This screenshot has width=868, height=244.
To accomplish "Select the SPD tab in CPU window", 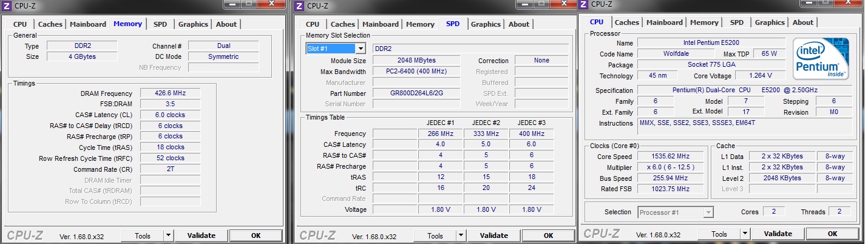I will (x=737, y=22).
